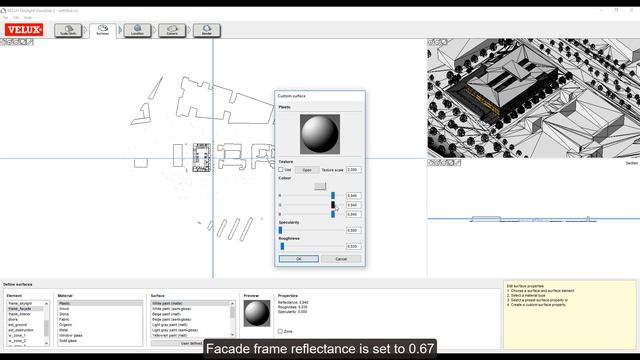Click the last icon in the section view toolbar

click(x=458, y=163)
